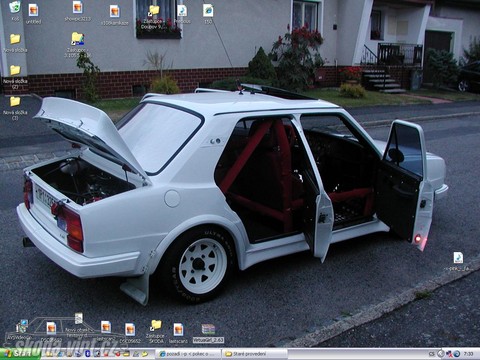Open the CS language indicator in tray

[x=432, y=354]
